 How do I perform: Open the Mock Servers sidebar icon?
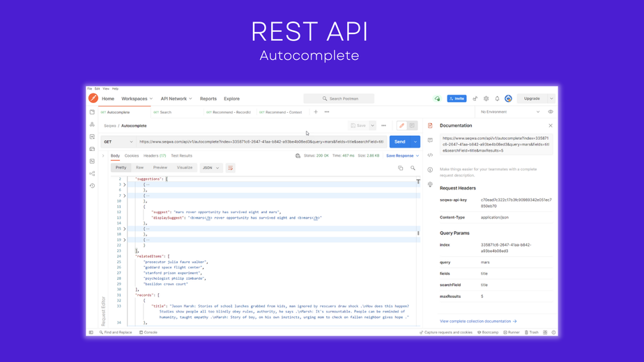pyautogui.click(x=92, y=149)
